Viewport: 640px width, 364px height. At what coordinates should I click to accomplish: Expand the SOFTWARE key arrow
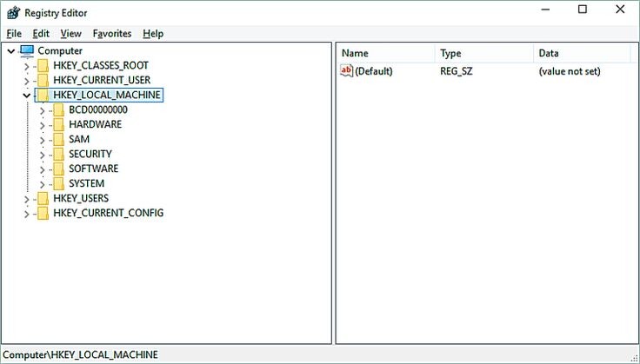click(x=42, y=169)
